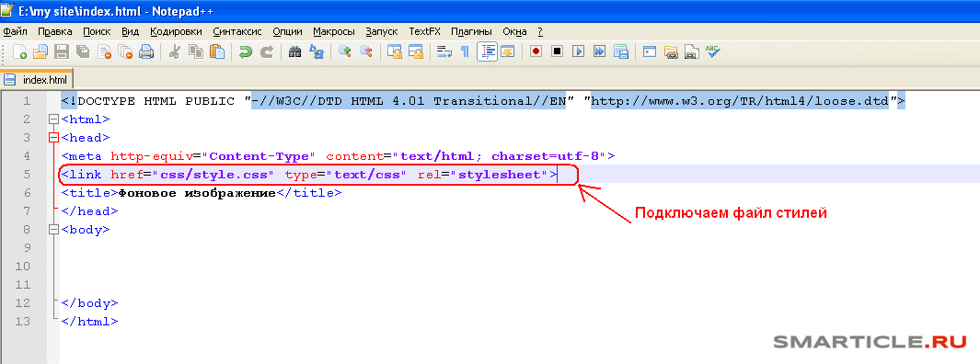The image size is (980, 364).
Task: Open the Вид menu
Action: pos(130,31)
